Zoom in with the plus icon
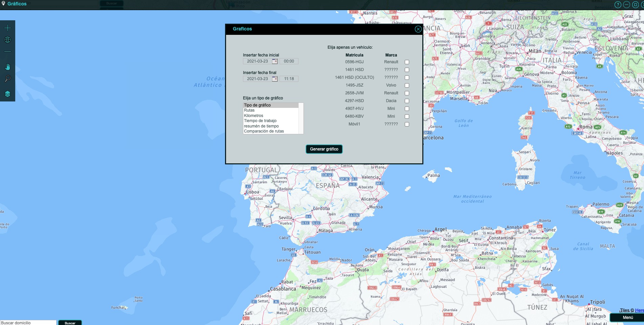Image resolution: width=644 pixels, height=325 pixels. [7, 28]
